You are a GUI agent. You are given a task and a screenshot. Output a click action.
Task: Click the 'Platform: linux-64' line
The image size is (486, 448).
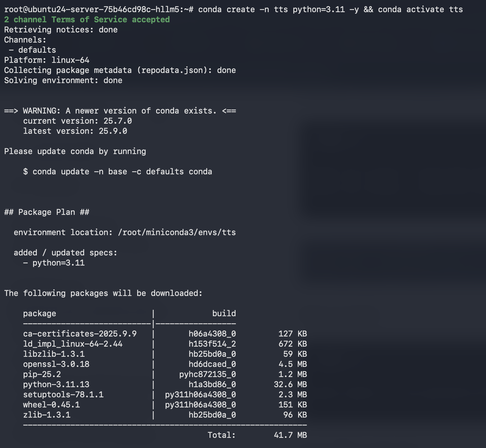coord(47,60)
